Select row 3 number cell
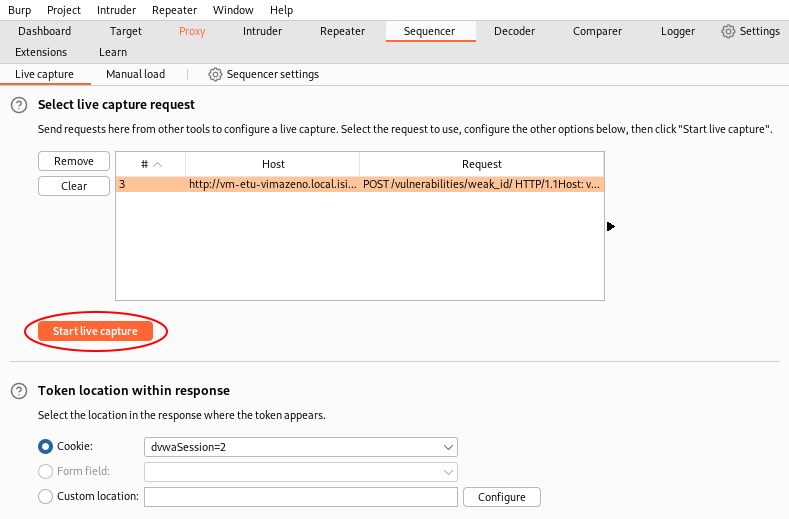This screenshot has width=789, height=519. pyautogui.click(x=150, y=184)
